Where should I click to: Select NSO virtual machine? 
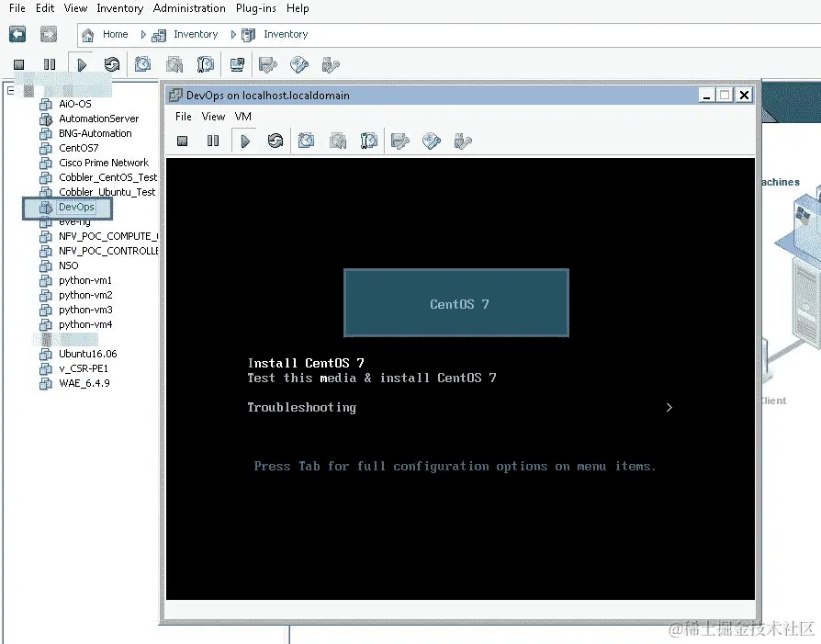tap(68, 266)
